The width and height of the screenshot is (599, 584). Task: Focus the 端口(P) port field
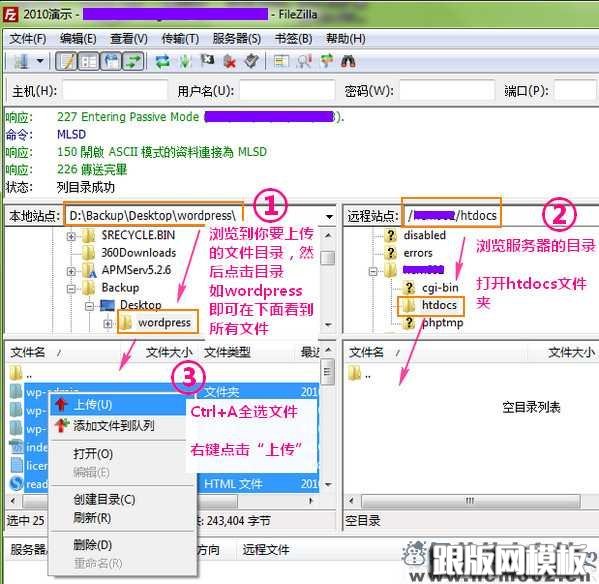click(575, 91)
